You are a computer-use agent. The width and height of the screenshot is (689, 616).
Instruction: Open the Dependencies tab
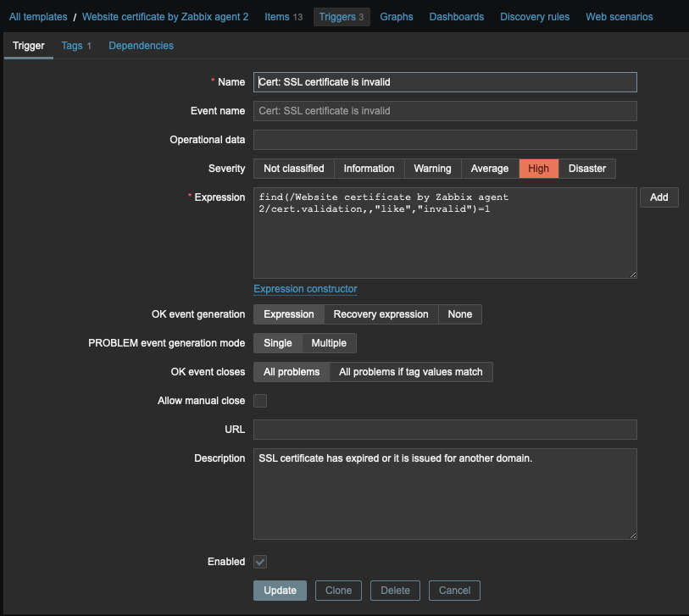(141, 46)
